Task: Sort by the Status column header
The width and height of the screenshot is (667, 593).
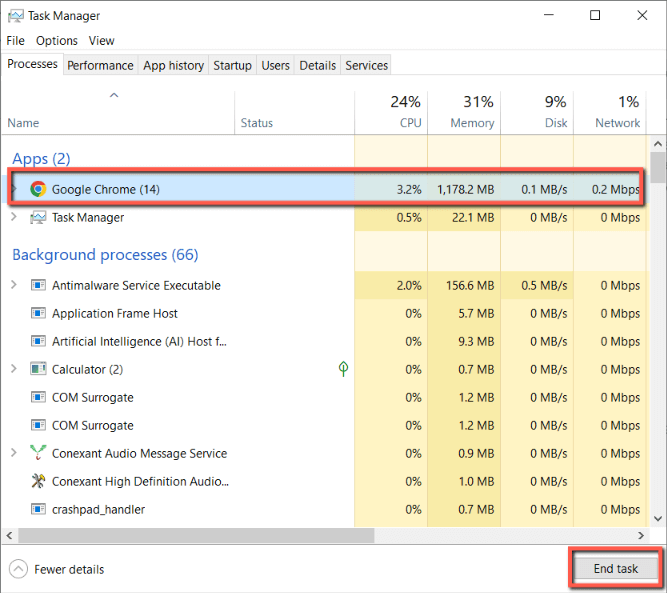Action: tap(294, 113)
